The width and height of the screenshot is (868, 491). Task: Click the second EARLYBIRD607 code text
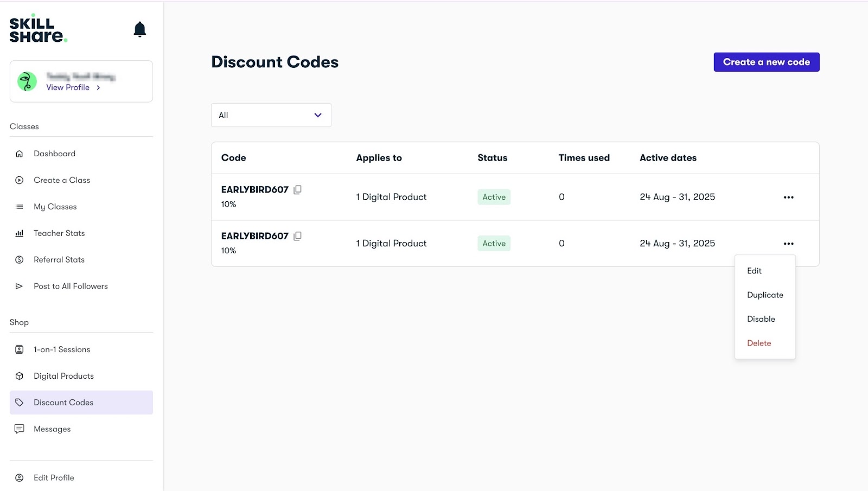pyautogui.click(x=255, y=236)
